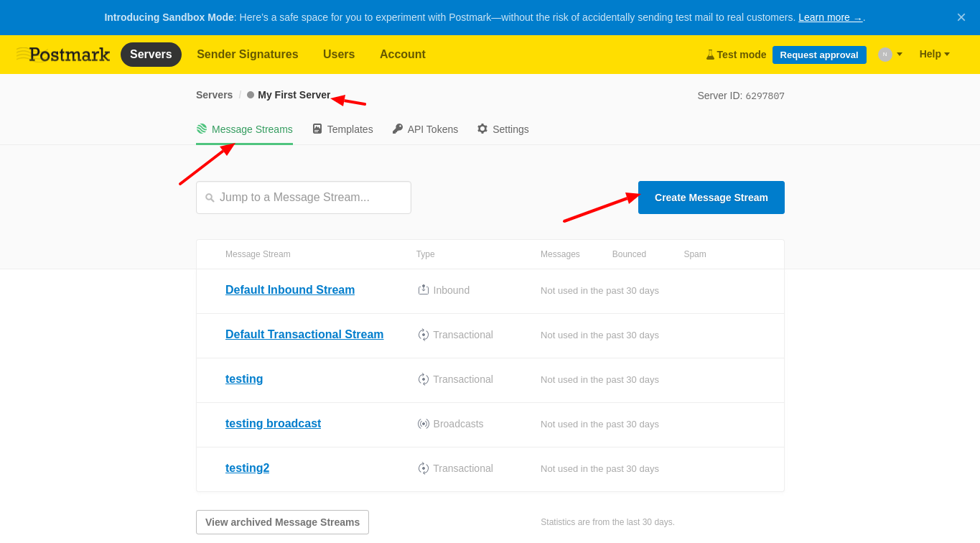The image size is (980, 543).
Task: Click the gray status dot by My First Server
Action: 251,95
